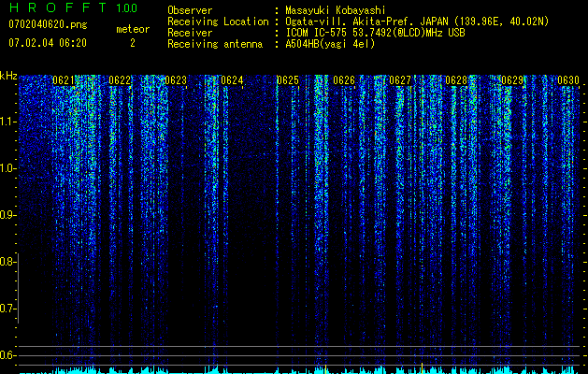588x374 pixels.
Task: Select the 1.1 kHz axis label
Action: click(x=7, y=122)
